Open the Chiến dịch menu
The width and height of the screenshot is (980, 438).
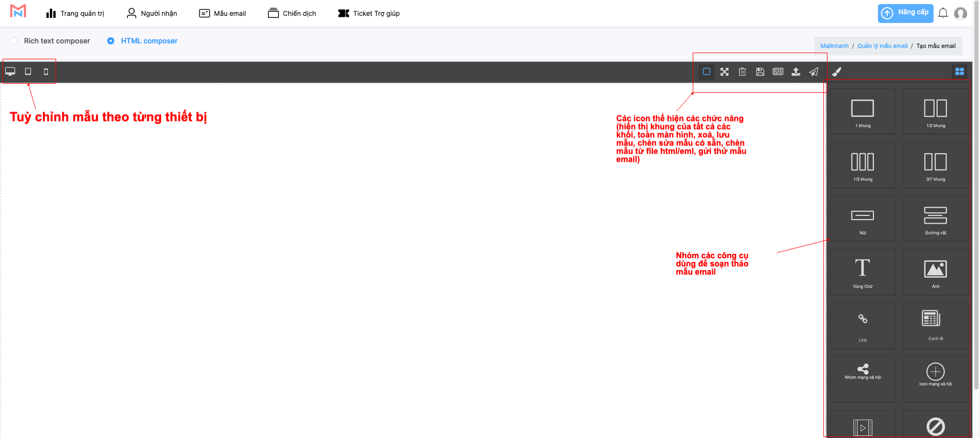(292, 13)
